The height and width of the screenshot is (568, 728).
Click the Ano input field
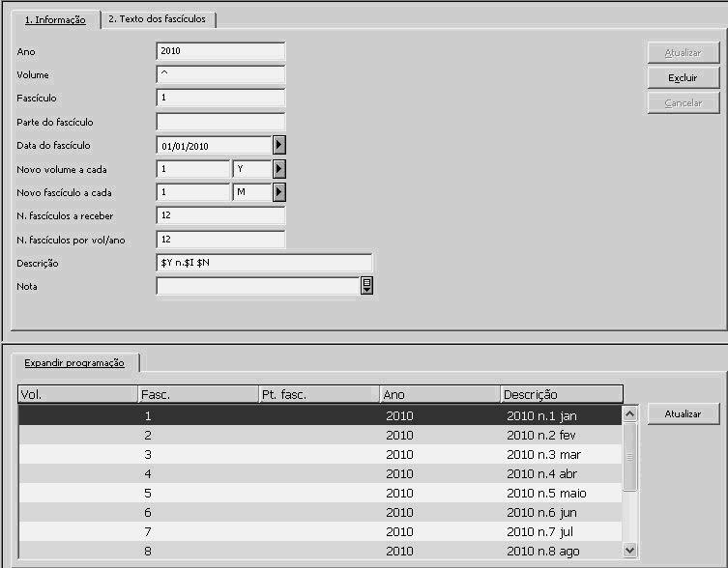click(x=220, y=51)
